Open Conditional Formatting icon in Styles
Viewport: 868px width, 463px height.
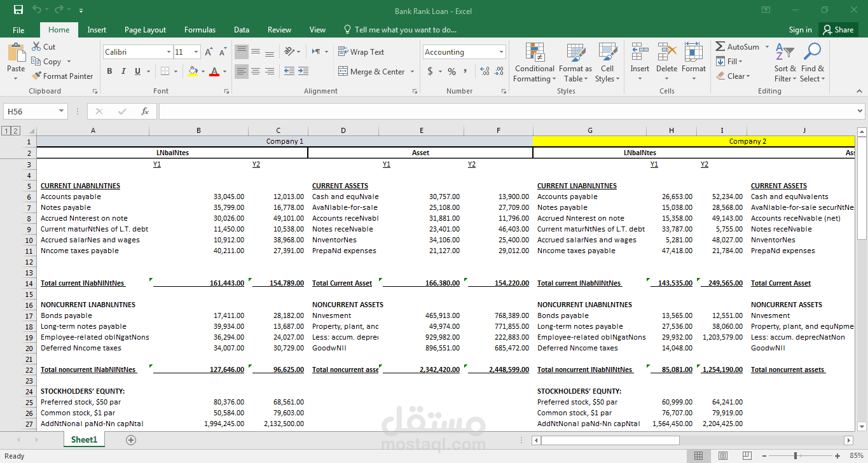(534, 52)
